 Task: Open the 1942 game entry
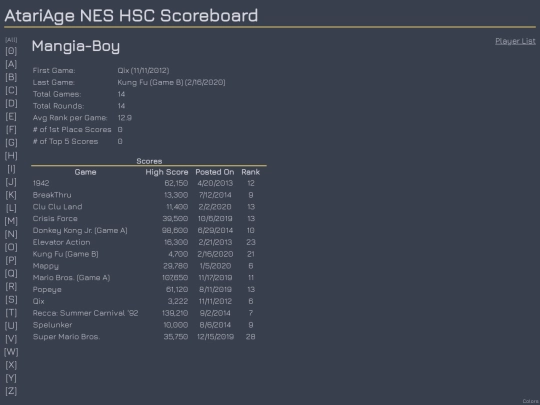(41, 183)
